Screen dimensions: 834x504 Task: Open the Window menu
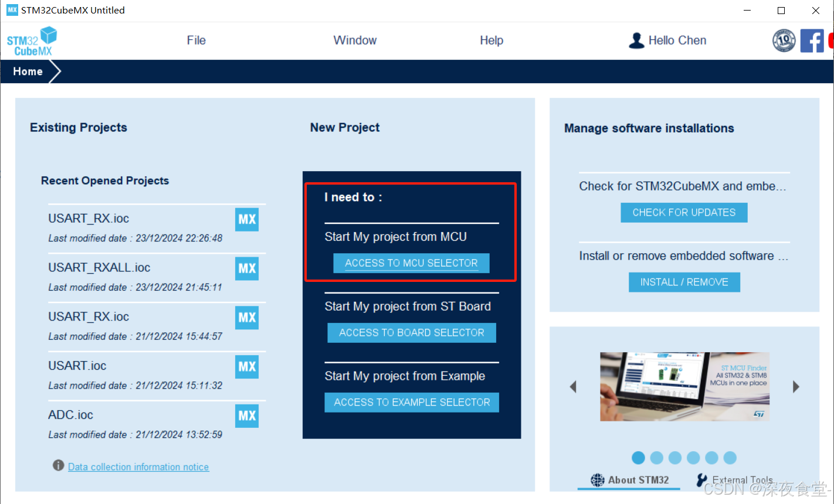(x=355, y=40)
